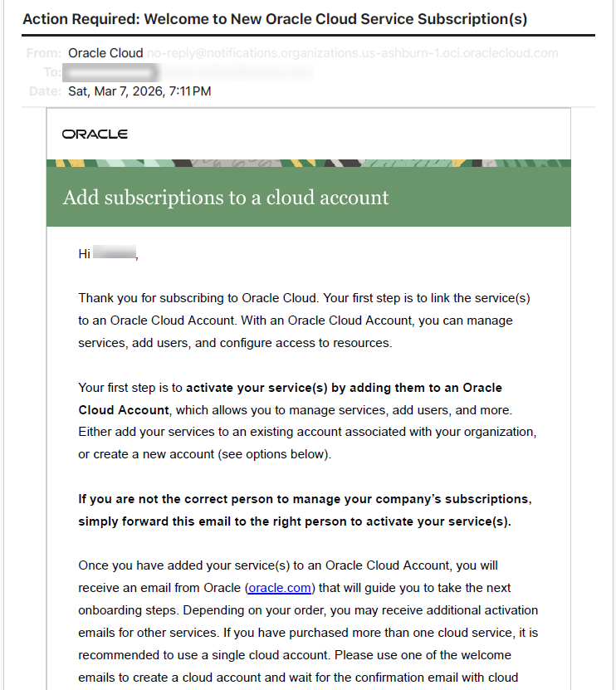Click the 'Either add your services' sentence
The width and height of the screenshot is (616, 690).
coord(307,432)
